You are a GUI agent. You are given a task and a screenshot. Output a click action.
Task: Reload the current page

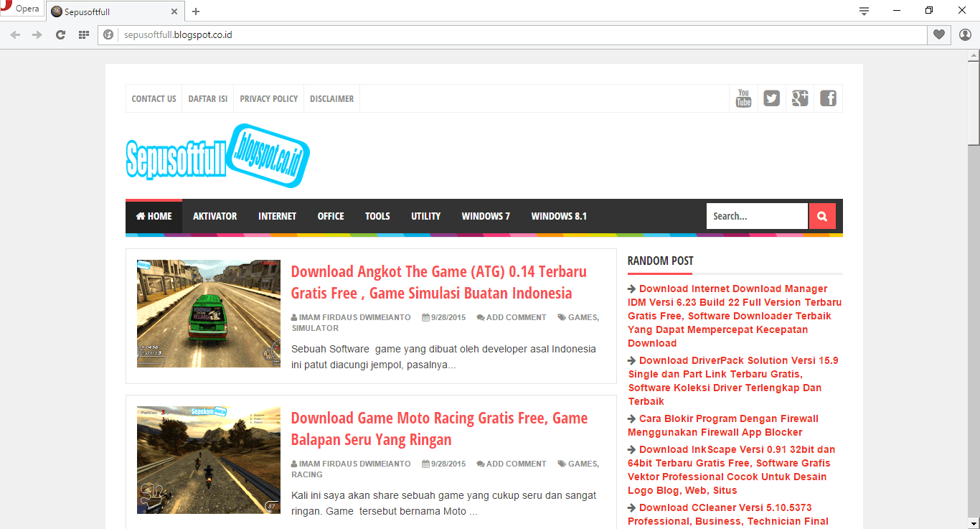[60, 34]
